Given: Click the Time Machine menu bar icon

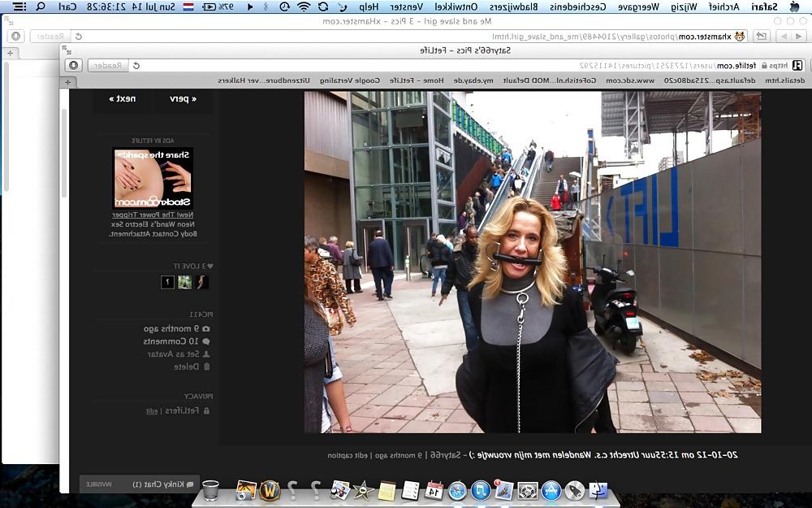Looking at the screenshot, I should point(285,7).
